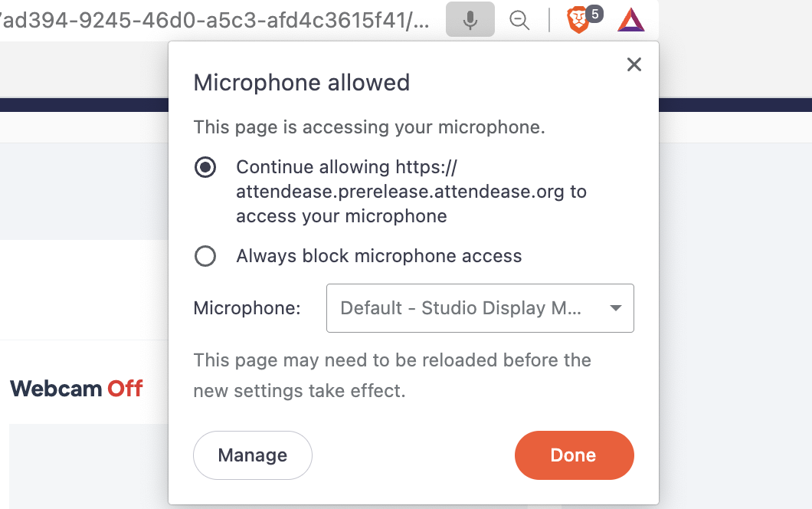Enable the block microphone radio option
Image resolution: width=812 pixels, height=509 pixels.
[x=205, y=256]
